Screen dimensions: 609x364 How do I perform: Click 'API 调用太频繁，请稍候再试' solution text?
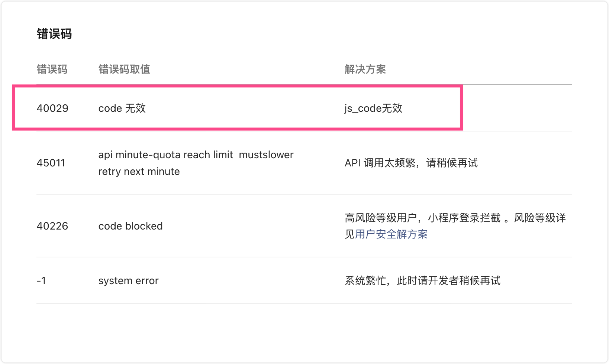pyautogui.click(x=411, y=163)
